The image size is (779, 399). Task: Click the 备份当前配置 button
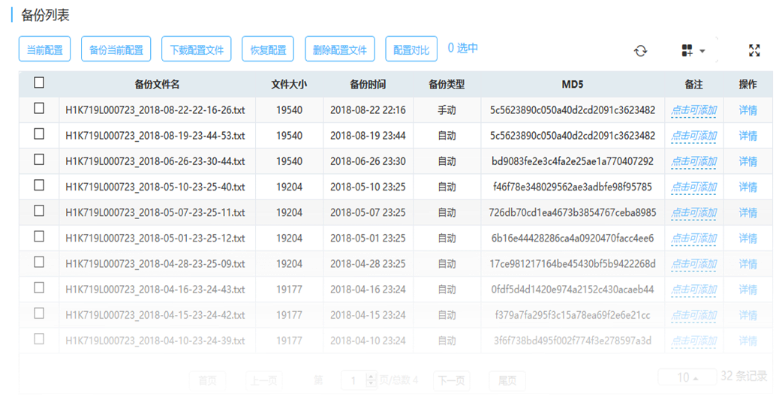(x=116, y=49)
